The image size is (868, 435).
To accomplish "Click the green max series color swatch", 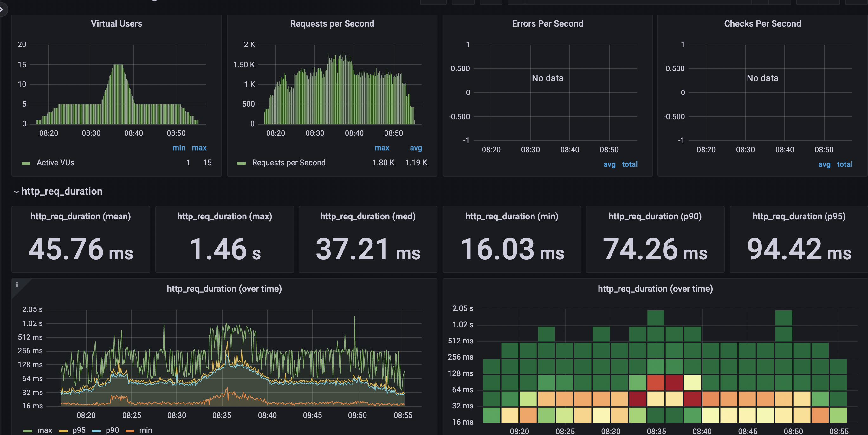I will [28, 431].
